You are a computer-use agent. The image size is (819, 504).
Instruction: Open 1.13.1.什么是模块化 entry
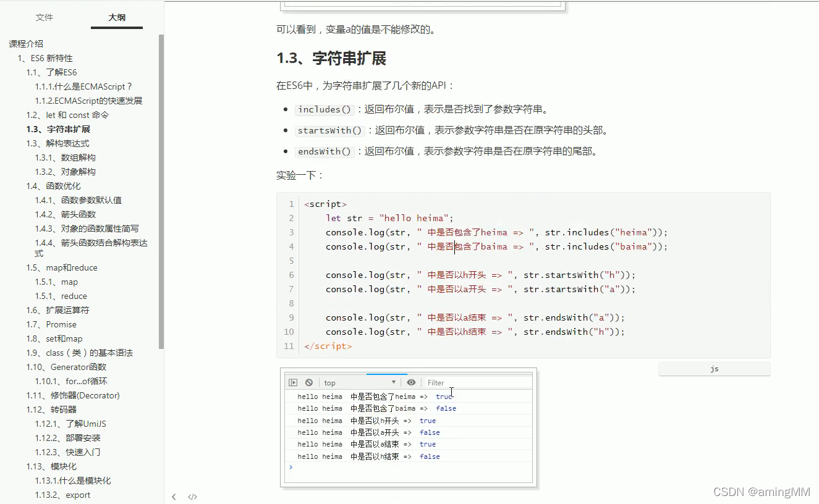point(73,481)
